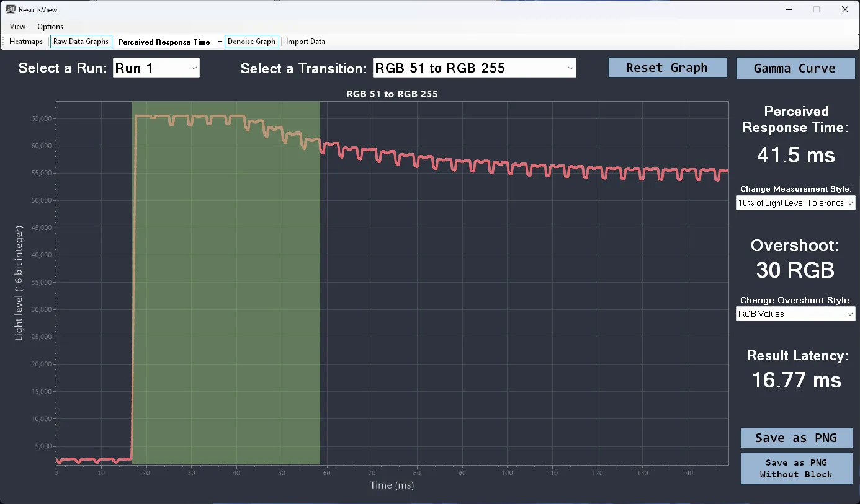Open the Gamma Curve view
The image size is (860, 504).
795,68
